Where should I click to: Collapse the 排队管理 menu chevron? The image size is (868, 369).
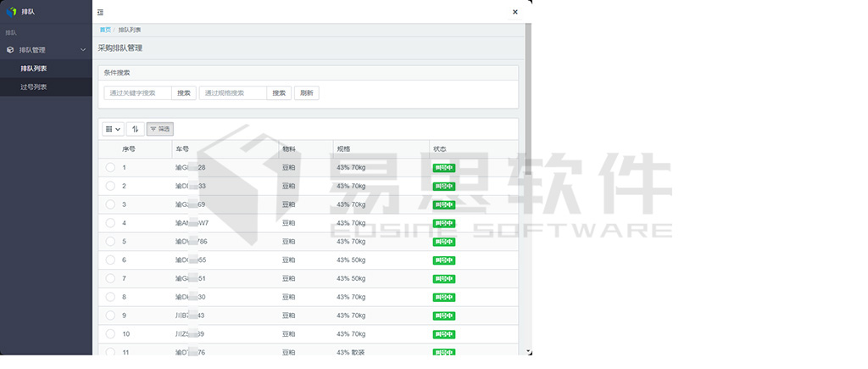82,50
